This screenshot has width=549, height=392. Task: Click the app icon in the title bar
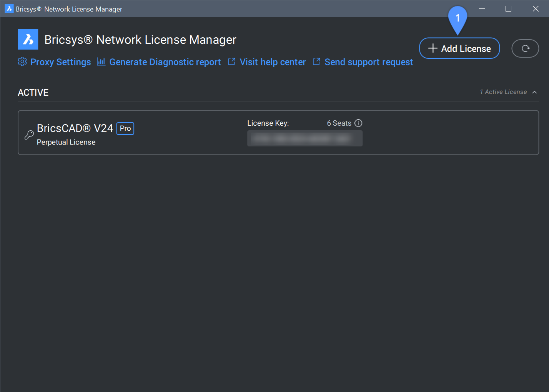[9, 9]
